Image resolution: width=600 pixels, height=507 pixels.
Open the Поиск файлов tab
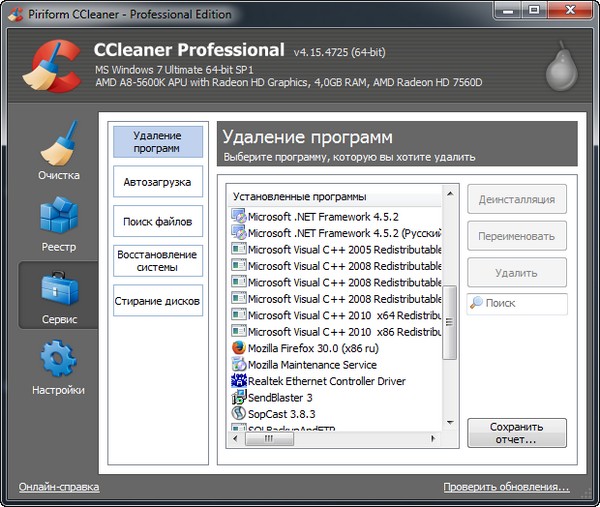coord(158,222)
